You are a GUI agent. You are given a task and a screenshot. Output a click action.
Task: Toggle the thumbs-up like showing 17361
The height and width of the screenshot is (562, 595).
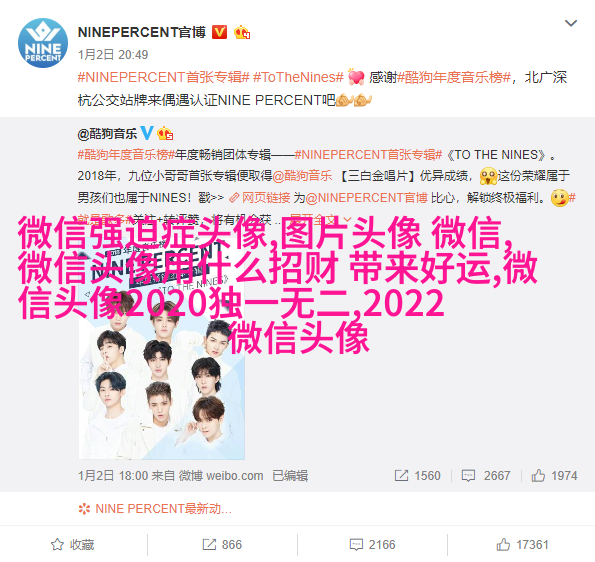pos(523,545)
